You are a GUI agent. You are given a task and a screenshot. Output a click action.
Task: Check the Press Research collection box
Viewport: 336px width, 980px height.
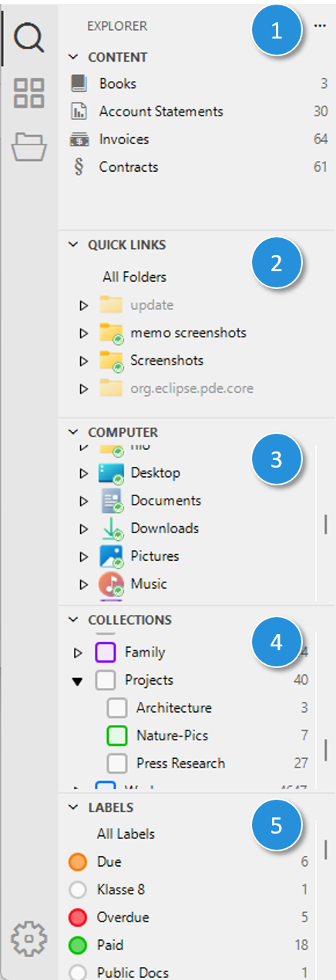click(x=117, y=764)
